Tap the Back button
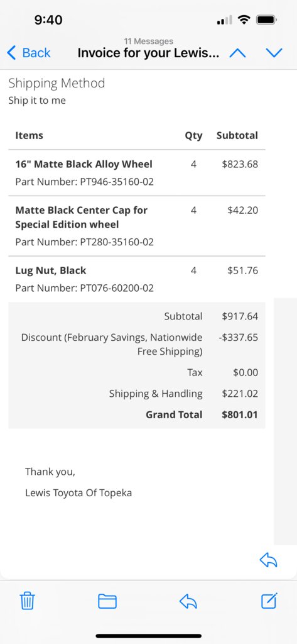 (x=29, y=53)
